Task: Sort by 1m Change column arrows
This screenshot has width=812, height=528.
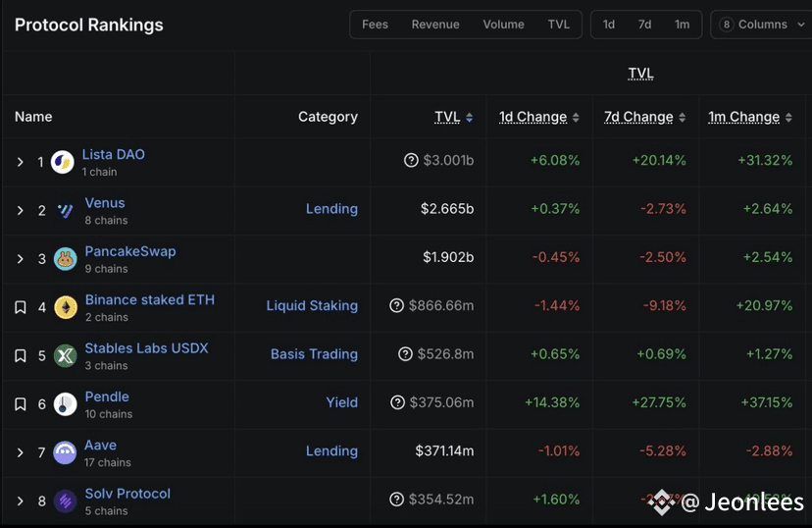Action: click(788, 118)
